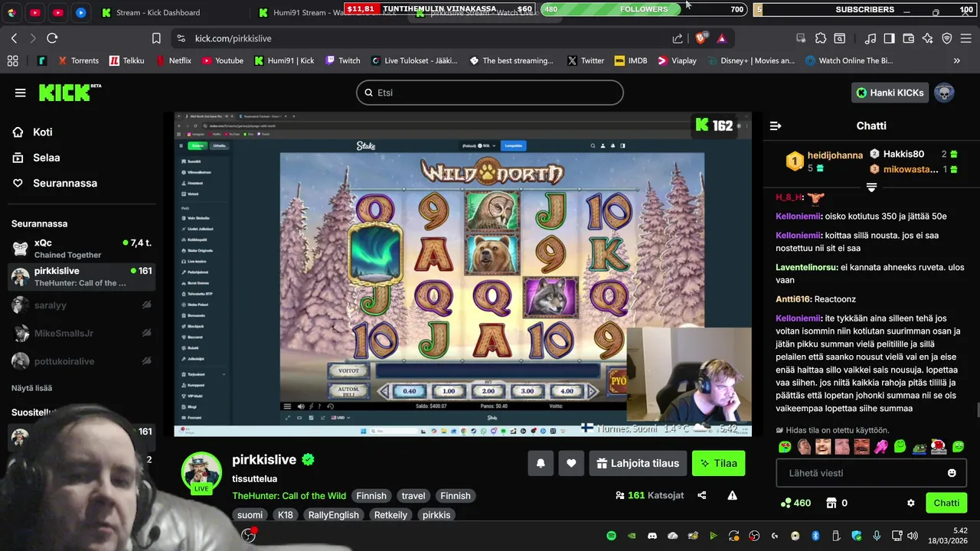Select MikeSmallsJr offline channel
980x551 pixels.
pyautogui.click(x=81, y=334)
